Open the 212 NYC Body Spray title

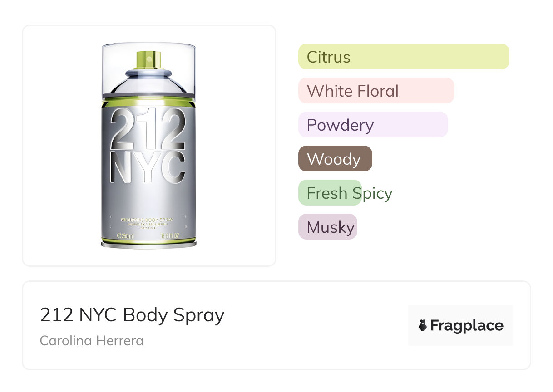point(132,315)
